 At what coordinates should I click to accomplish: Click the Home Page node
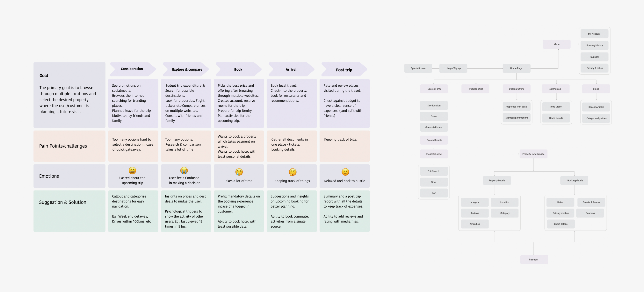coord(516,68)
